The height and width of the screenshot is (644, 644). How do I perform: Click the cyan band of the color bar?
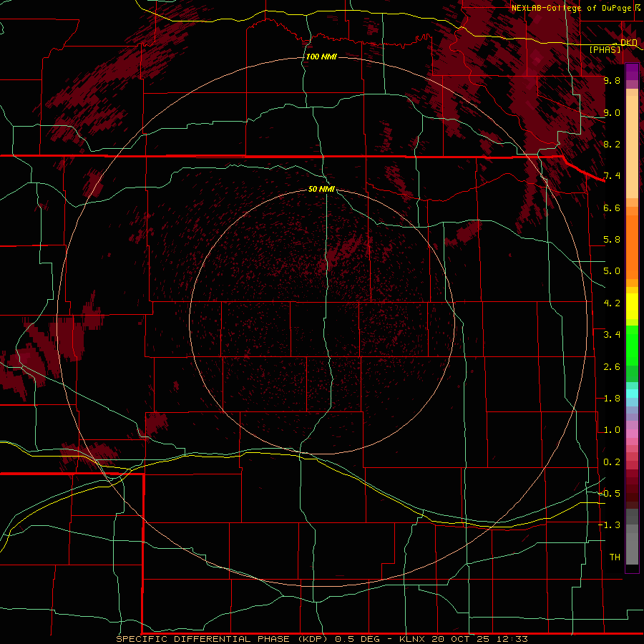pyautogui.click(x=632, y=394)
